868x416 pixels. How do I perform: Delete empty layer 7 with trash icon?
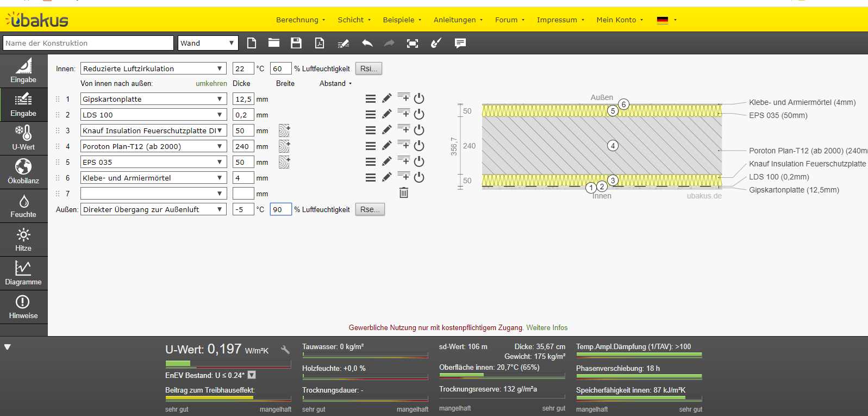pyautogui.click(x=404, y=193)
